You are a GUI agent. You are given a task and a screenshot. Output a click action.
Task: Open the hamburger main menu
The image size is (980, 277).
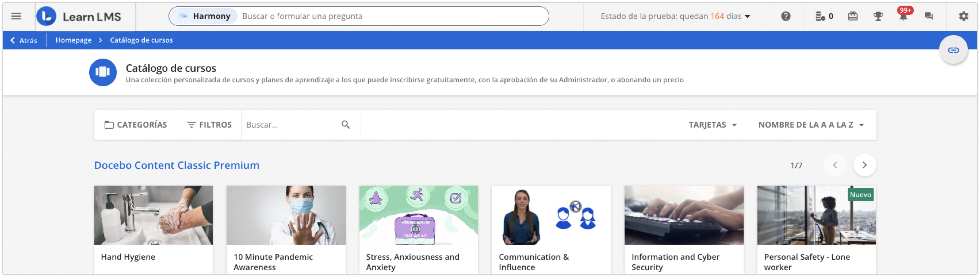click(x=16, y=16)
